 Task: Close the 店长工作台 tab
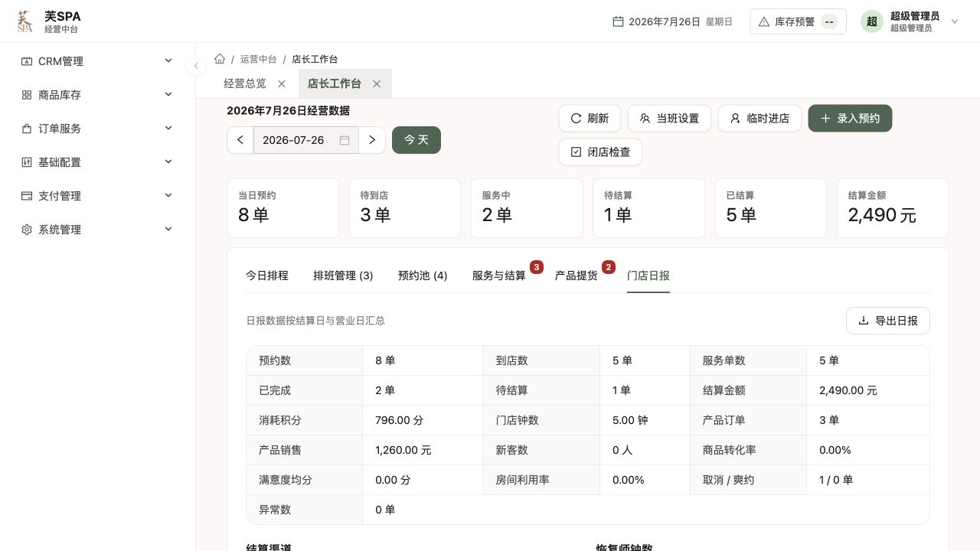[x=377, y=83]
